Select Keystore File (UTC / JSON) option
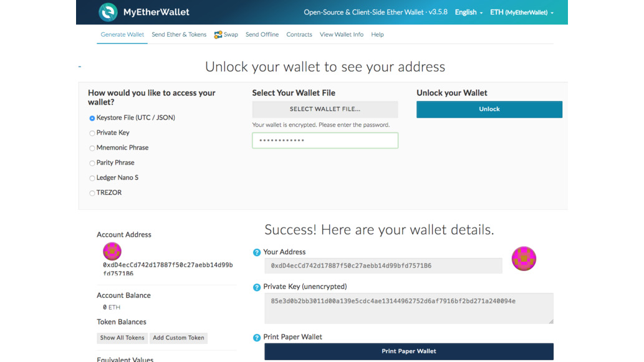Image resolution: width=644 pixels, height=362 pixels. (92, 118)
